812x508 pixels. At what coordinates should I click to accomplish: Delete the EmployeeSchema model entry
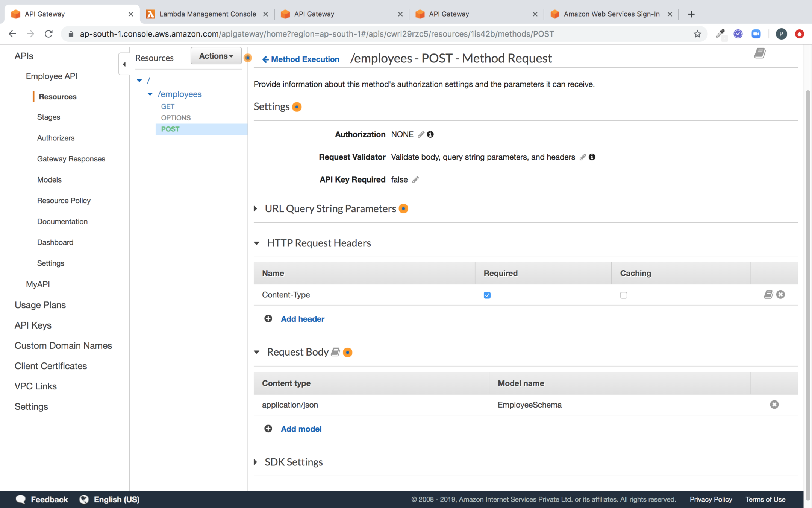click(x=774, y=405)
